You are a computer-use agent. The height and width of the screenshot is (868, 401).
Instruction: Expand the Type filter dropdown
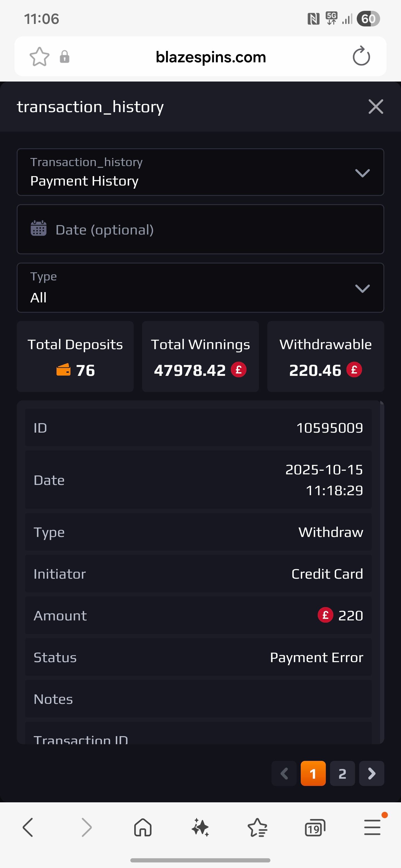[x=200, y=288]
